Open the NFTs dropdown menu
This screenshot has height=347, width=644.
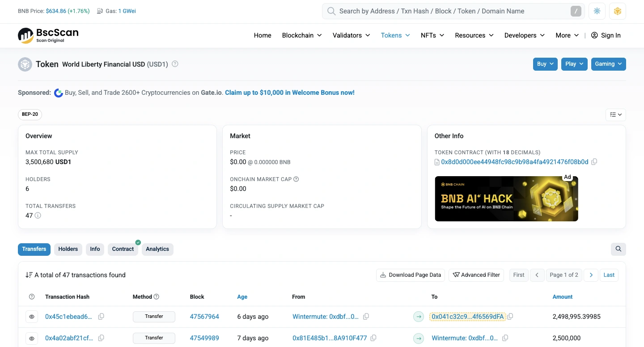click(432, 35)
